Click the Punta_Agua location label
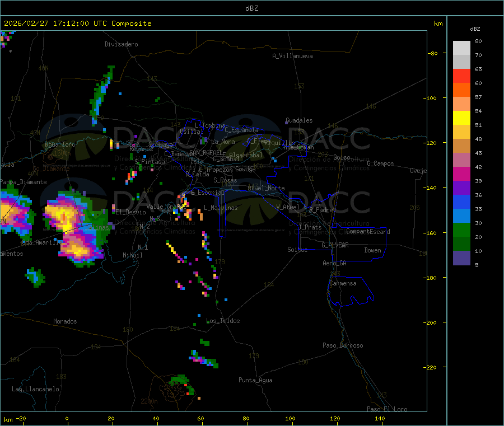The width and height of the screenshot is (504, 426). coord(255,380)
